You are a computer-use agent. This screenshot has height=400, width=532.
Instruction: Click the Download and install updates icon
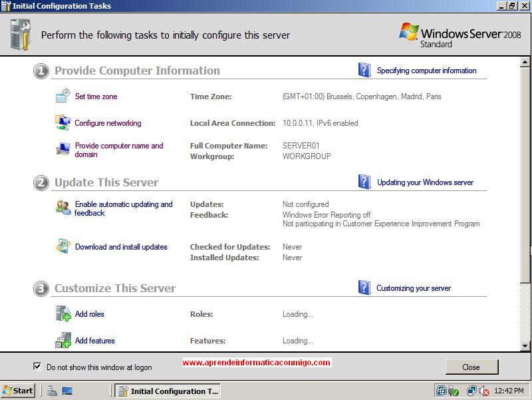(x=63, y=246)
